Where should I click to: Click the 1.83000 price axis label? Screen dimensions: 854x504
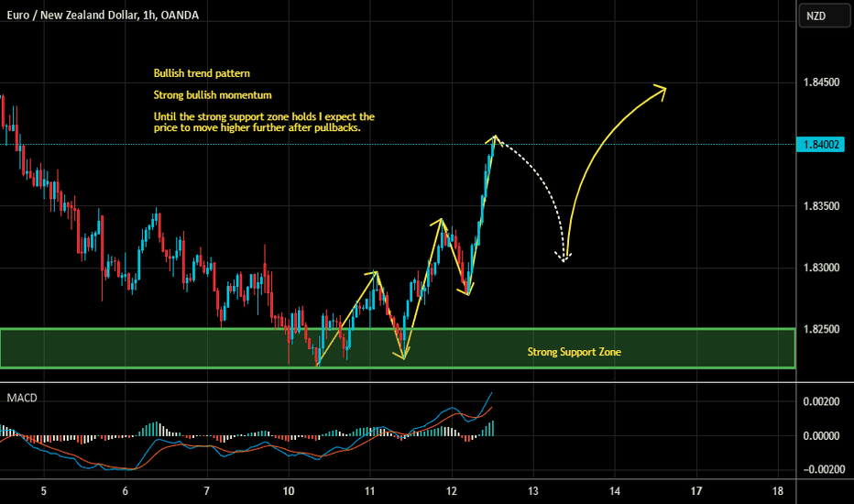tap(821, 268)
